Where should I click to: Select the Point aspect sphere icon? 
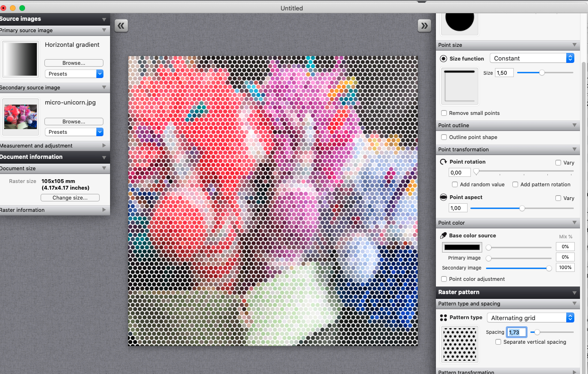[443, 198]
